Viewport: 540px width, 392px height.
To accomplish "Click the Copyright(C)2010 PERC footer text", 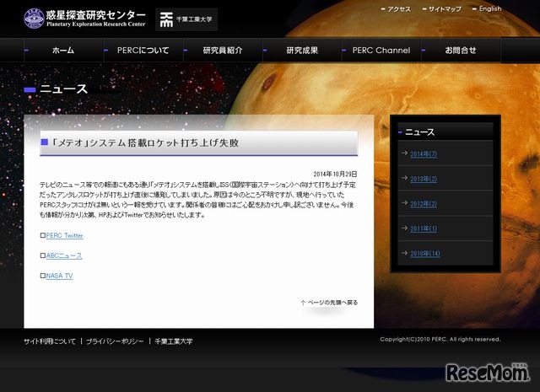I will [x=440, y=340].
